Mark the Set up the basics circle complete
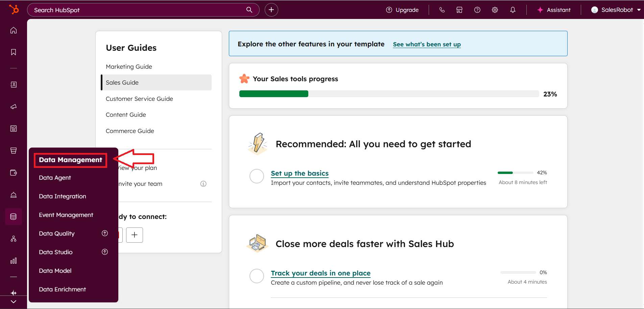 point(257,176)
